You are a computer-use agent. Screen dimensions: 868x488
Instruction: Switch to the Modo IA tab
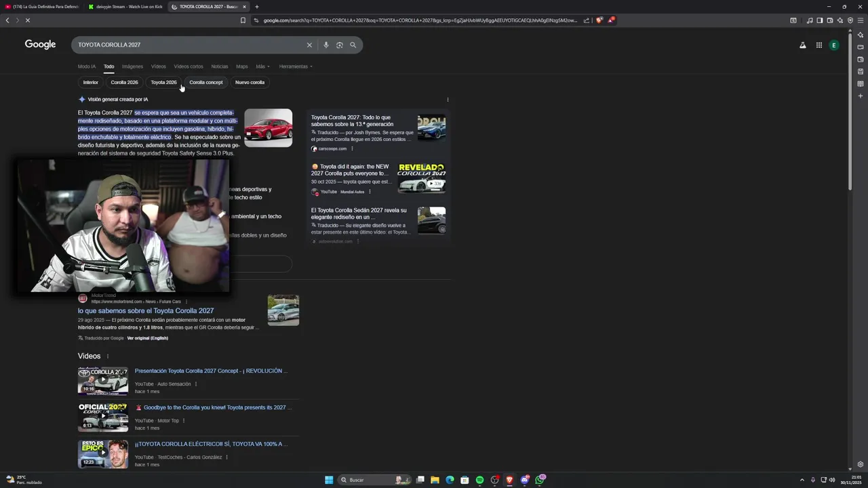[87, 66]
